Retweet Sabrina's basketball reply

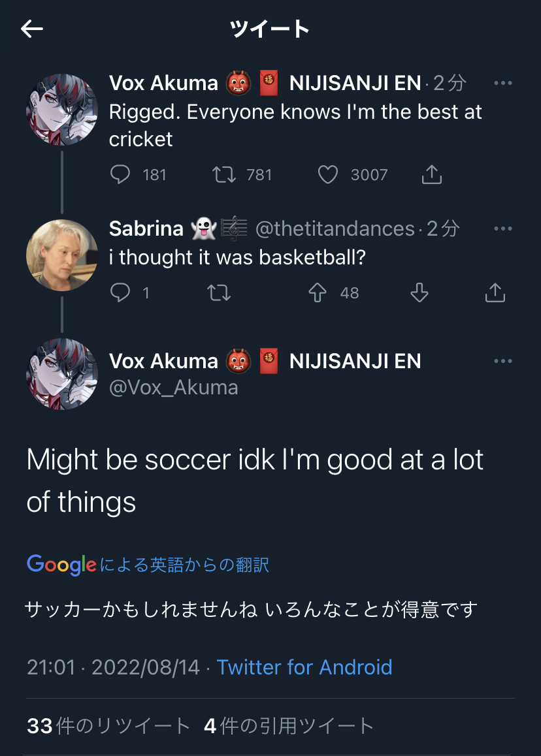click(218, 293)
